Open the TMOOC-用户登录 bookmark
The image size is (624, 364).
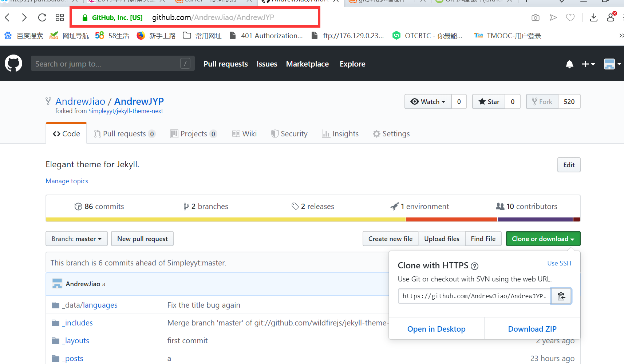(x=508, y=36)
